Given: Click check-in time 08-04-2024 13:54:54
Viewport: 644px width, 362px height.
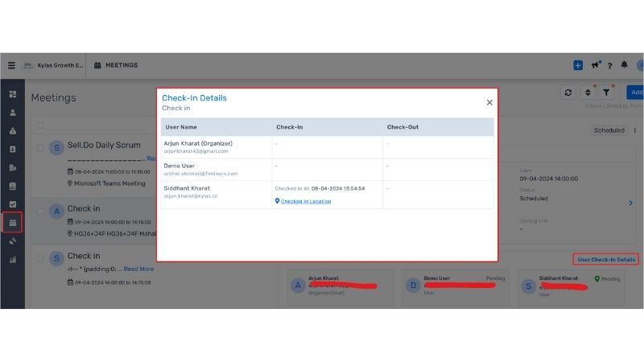Looking at the screenshot, I should (338, 188).
